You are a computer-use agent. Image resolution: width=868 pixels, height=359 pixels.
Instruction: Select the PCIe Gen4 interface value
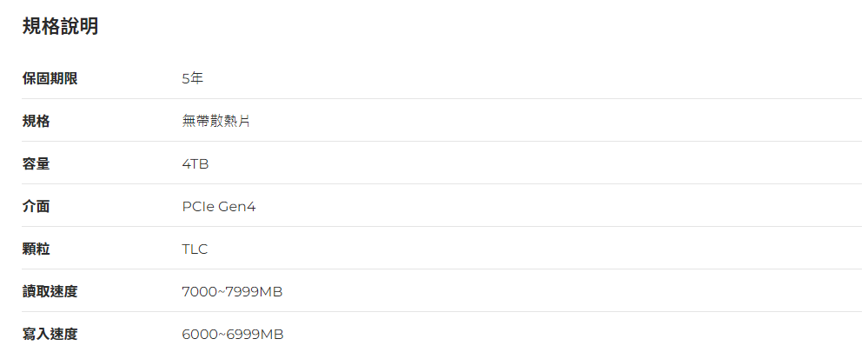219,206
